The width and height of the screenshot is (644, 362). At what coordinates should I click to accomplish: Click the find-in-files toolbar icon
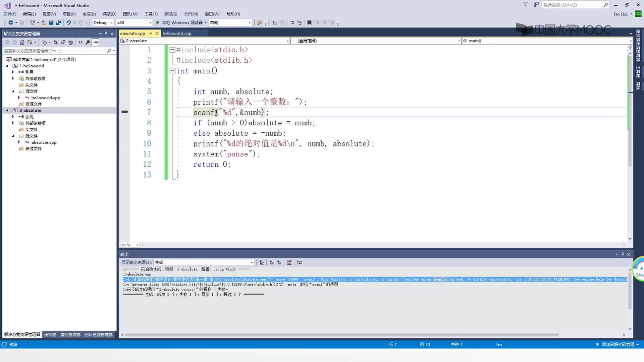point(259,22)
